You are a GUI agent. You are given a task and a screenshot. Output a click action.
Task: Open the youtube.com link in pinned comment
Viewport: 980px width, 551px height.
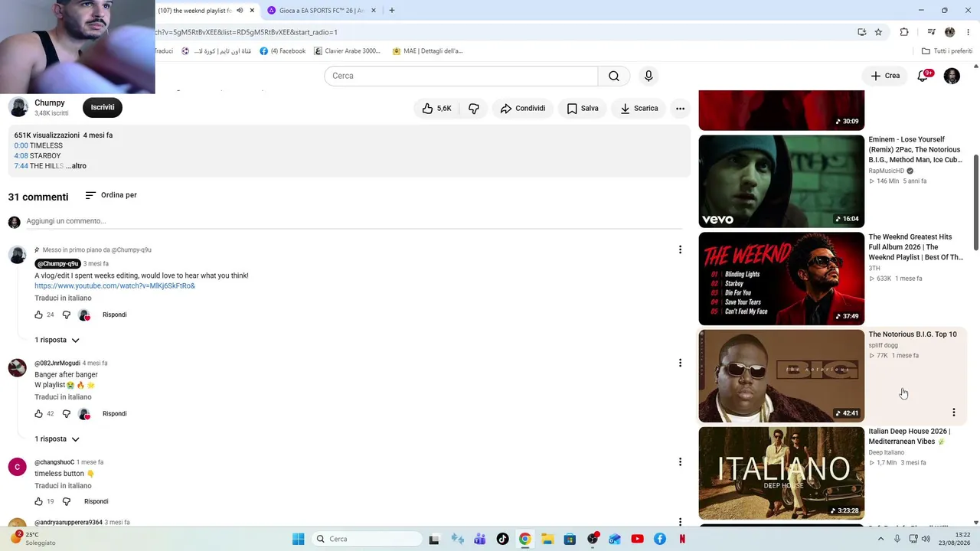coord(115,286)
